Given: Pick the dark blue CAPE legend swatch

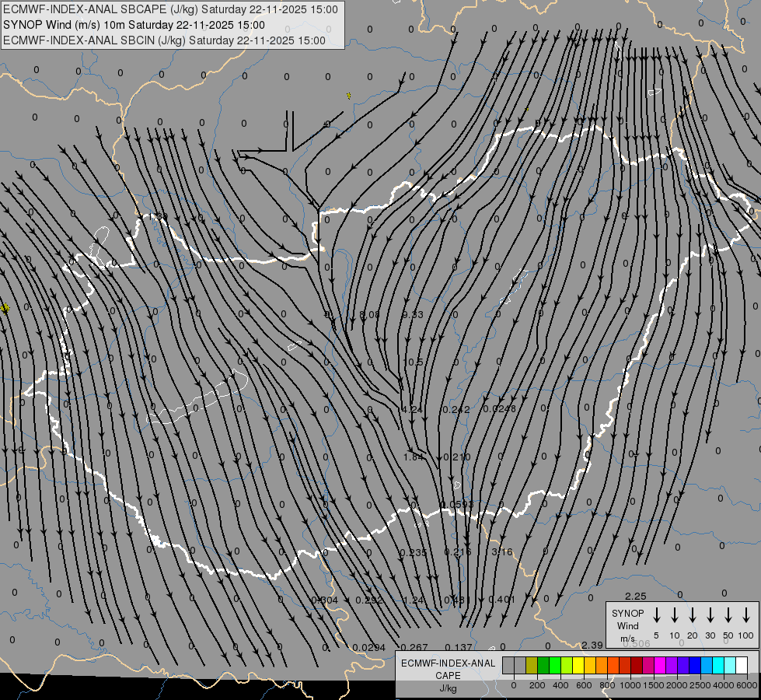Looking at the screenshot, I should pos(694,666).
